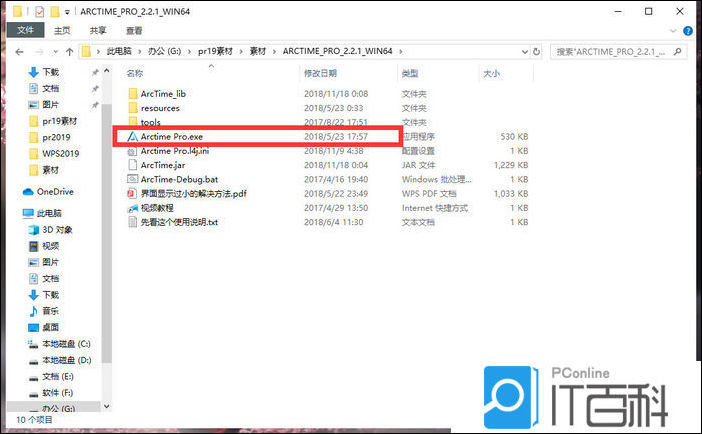Open the 素材 folder in sidebar
The height and width of the screenshot is (434, 702).
tap(50, 170)
